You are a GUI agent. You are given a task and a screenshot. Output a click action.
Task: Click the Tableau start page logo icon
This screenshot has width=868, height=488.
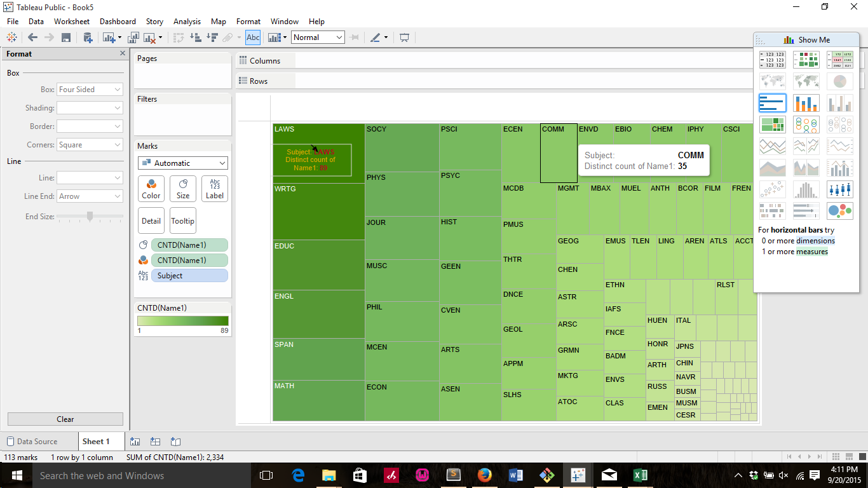pos(11,37)
